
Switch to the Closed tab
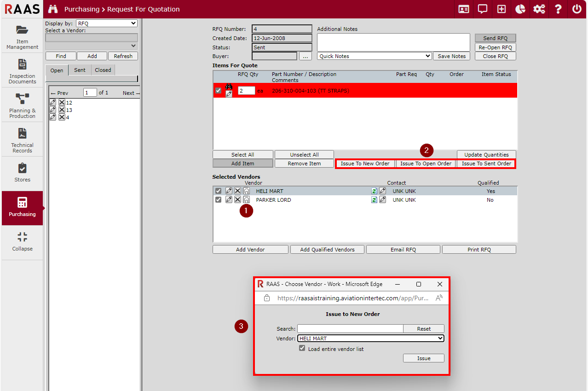pyautogui.click(x=103, y=70)
